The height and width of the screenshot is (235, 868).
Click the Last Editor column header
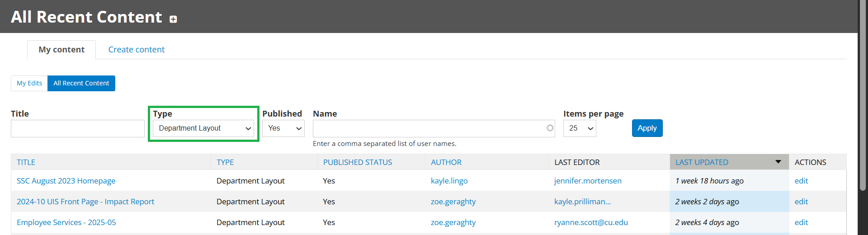tap(577, 162)
